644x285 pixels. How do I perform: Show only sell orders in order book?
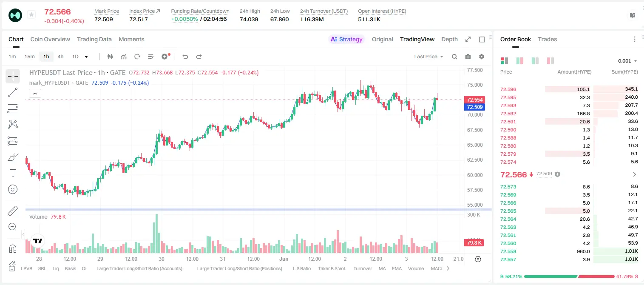click(x=550, y=61)
